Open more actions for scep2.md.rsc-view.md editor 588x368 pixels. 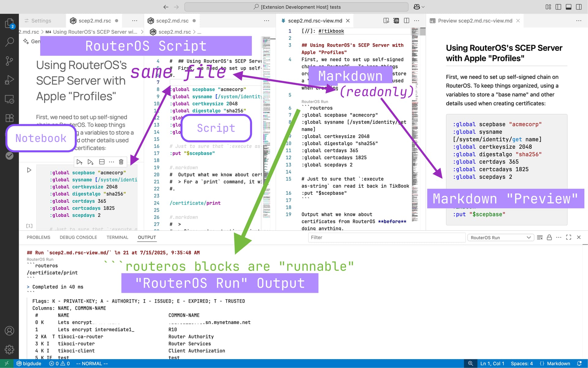[417, 21]
